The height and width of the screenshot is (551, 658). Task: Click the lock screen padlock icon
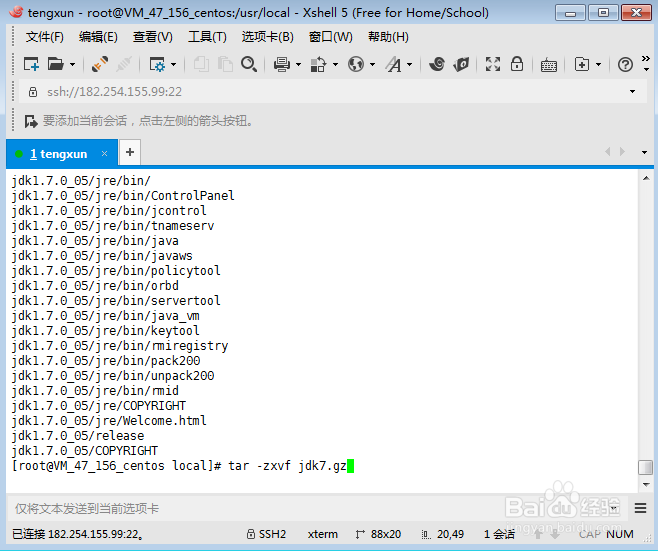tap(517, 64)
